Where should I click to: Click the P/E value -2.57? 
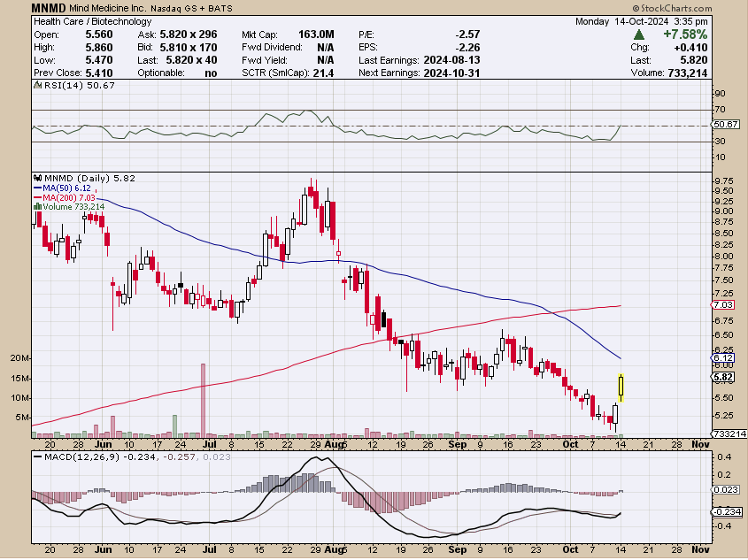pos(467,35)
